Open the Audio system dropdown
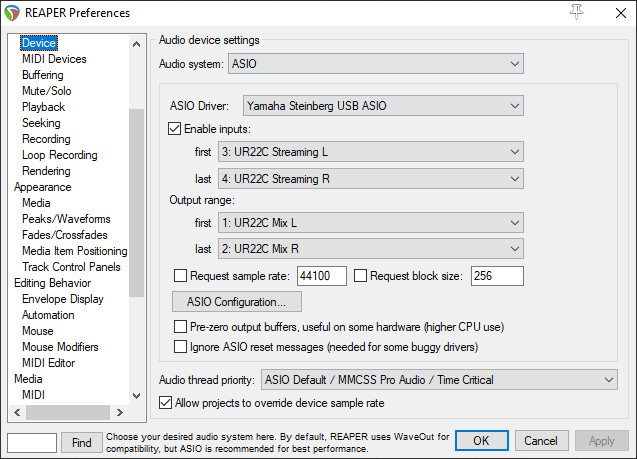This screenshot has height=459, width=637. tap(376, 64)
